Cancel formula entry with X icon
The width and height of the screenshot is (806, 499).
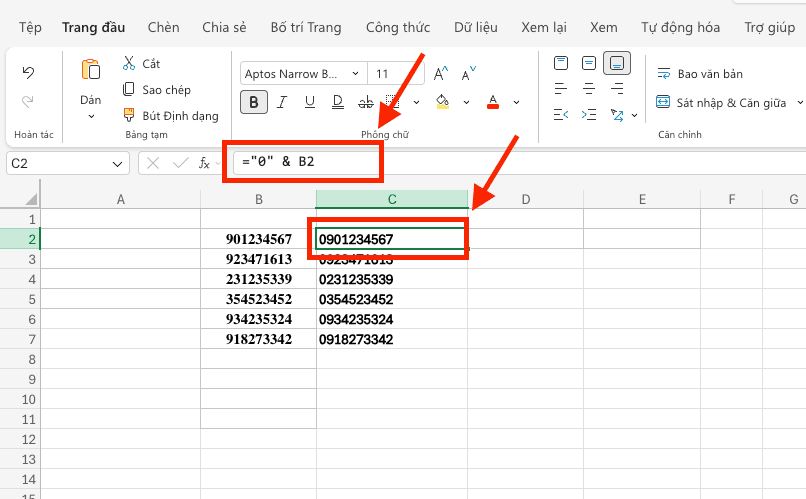[153, 163]
